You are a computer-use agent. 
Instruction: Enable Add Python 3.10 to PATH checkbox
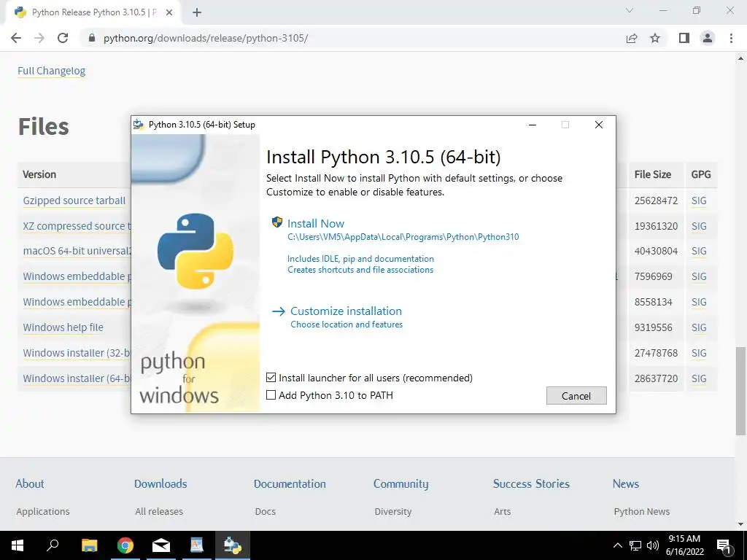(x=271, y=394)
